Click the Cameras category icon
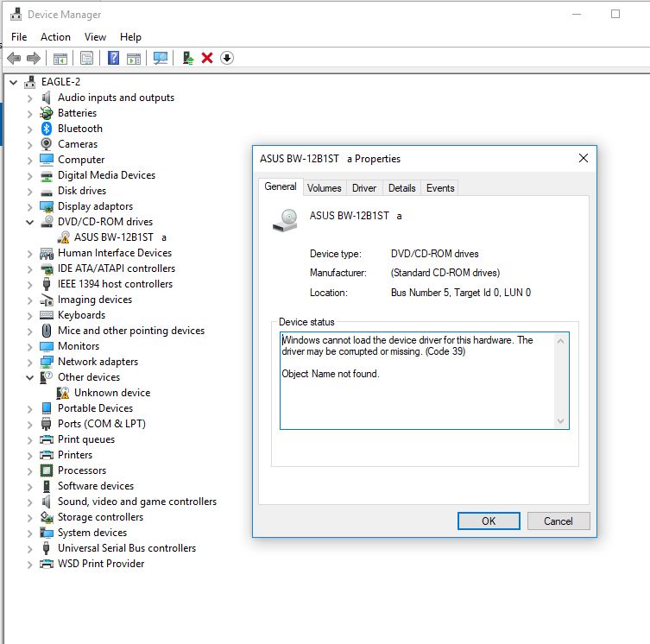The height and width of the screenshot is (644, 650). click(x=47, y=144)
